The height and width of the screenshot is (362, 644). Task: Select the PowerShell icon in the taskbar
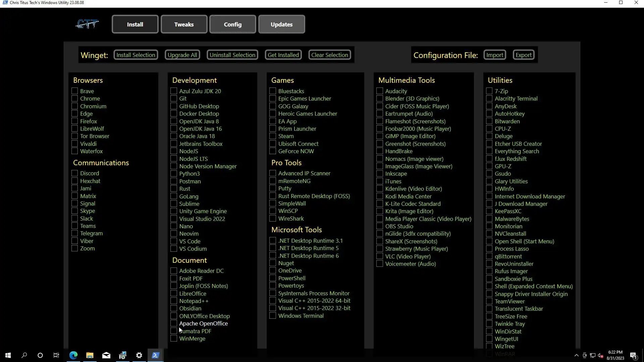pyautogui.click(x=155, y=355)
